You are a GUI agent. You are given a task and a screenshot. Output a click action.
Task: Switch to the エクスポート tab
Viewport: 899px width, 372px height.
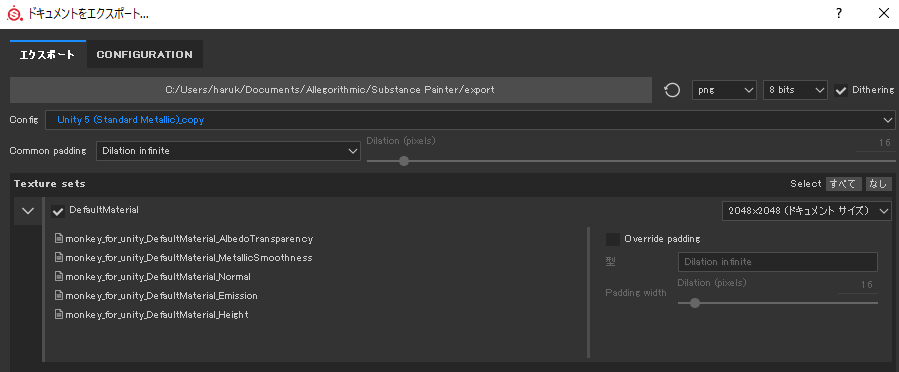[48, 54]
